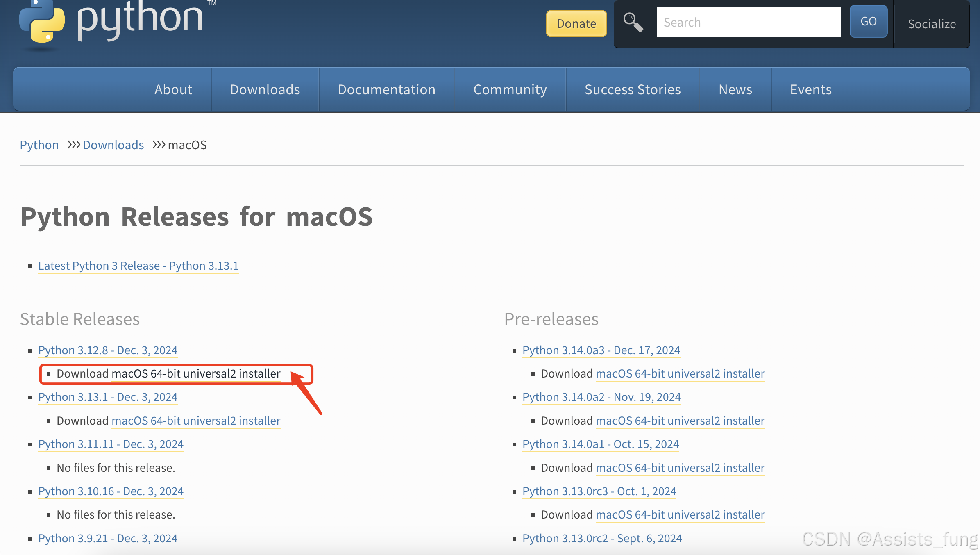Open Latest Python 3 Release 3.13.1 link
The image size is (980, 555).
tap(138, 266)
